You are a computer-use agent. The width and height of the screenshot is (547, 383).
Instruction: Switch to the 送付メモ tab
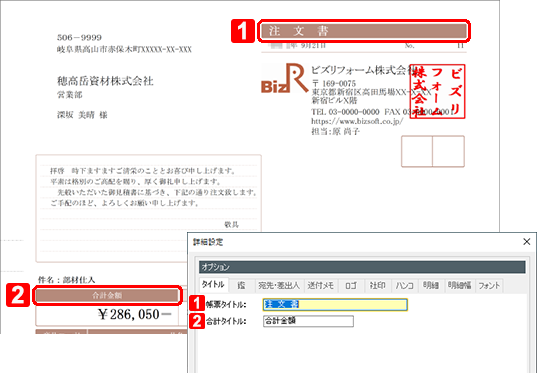coord(321,286)
